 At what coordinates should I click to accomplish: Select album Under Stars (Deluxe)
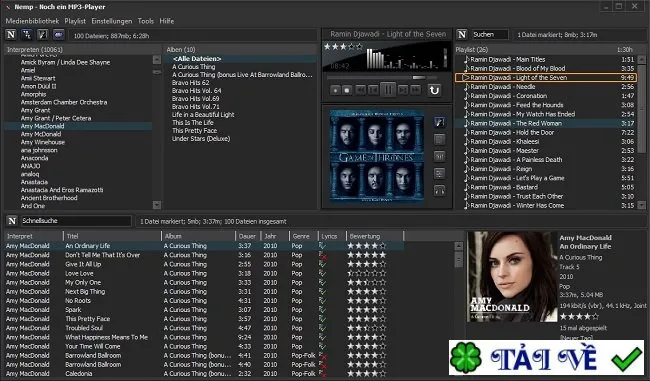click(x=201, y=139)
